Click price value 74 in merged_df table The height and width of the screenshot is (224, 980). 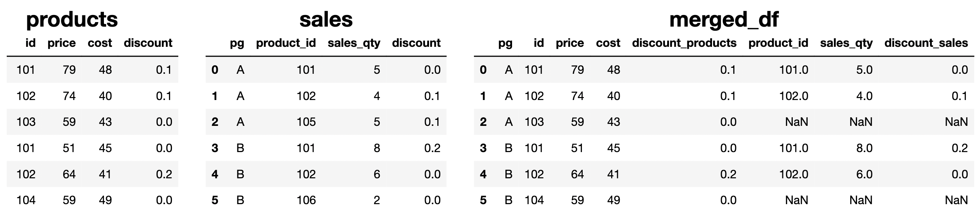577,96
